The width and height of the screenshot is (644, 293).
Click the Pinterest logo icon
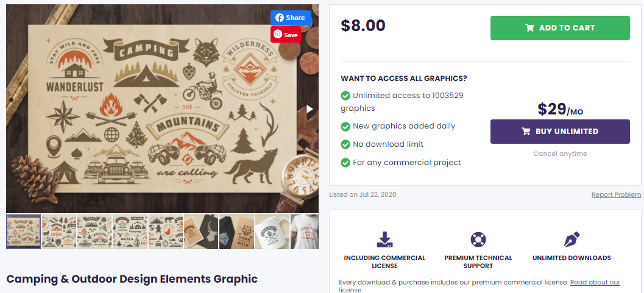278,35
